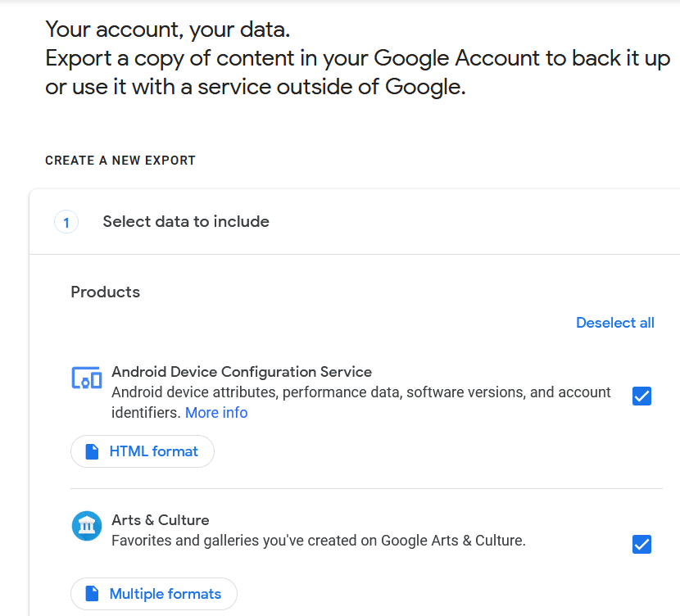Image resolution: width=680 pixels, height=616 pixels.
Task: Click the Arts & Culture museum icon
Action: (87, 525)
